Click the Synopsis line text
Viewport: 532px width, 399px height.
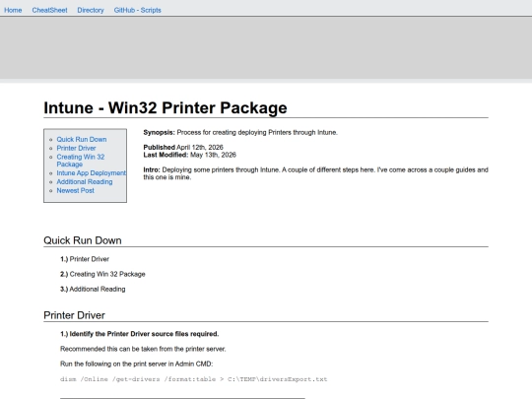click(x=240, y=132)
